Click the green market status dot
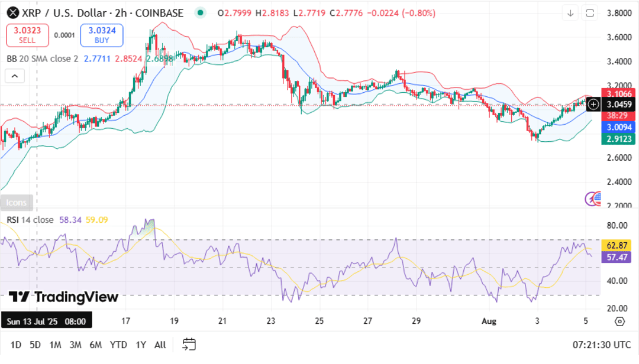The height and width of the screenshot is (364, 639). [201, 13]
